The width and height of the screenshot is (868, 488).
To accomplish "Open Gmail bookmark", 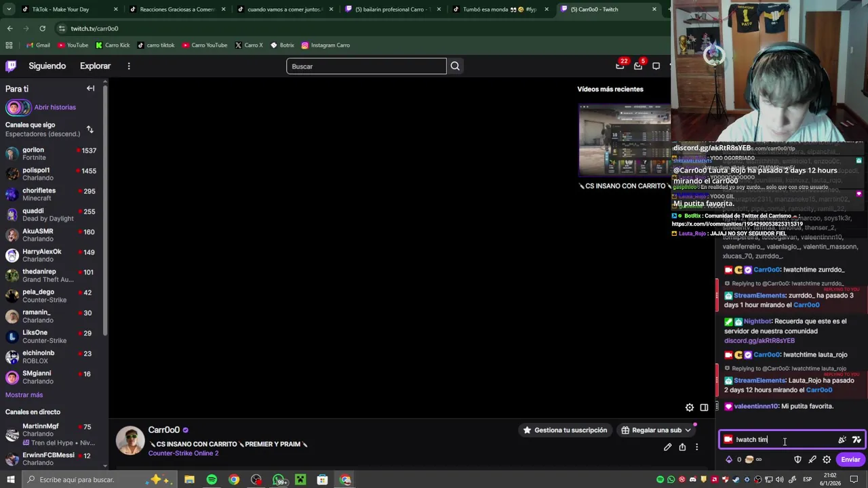I will [38, 45].
